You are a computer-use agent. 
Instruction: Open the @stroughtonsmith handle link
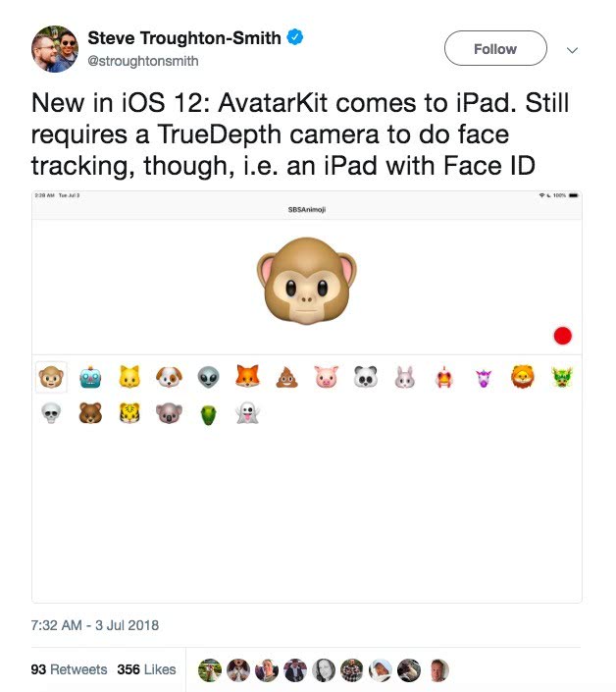[141, 61]
